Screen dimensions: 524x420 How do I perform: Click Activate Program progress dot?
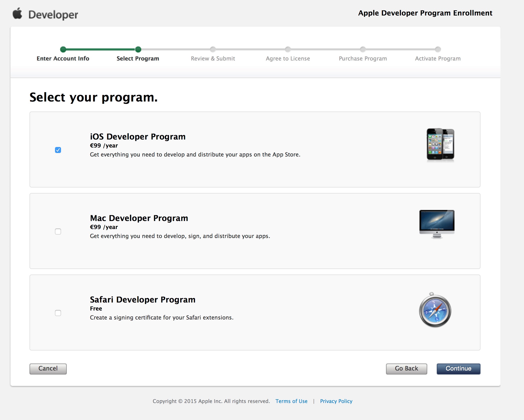(x=438, y=49)
